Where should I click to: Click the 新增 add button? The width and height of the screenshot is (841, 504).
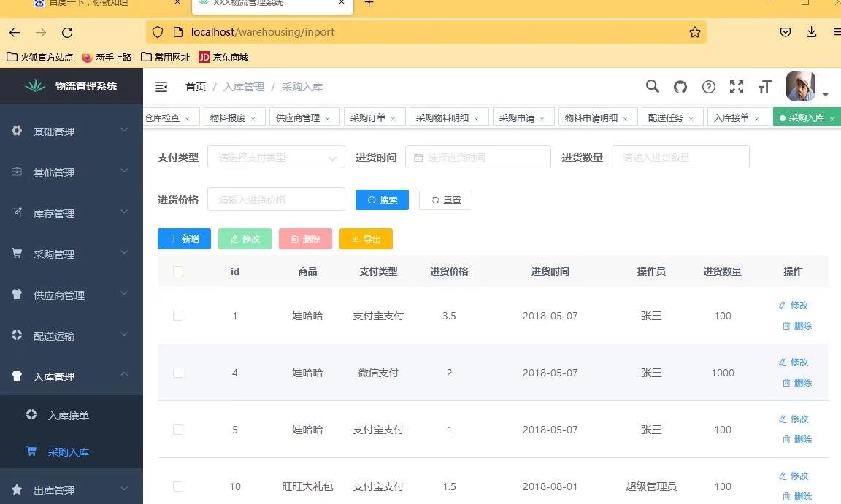tap(184, 239)
